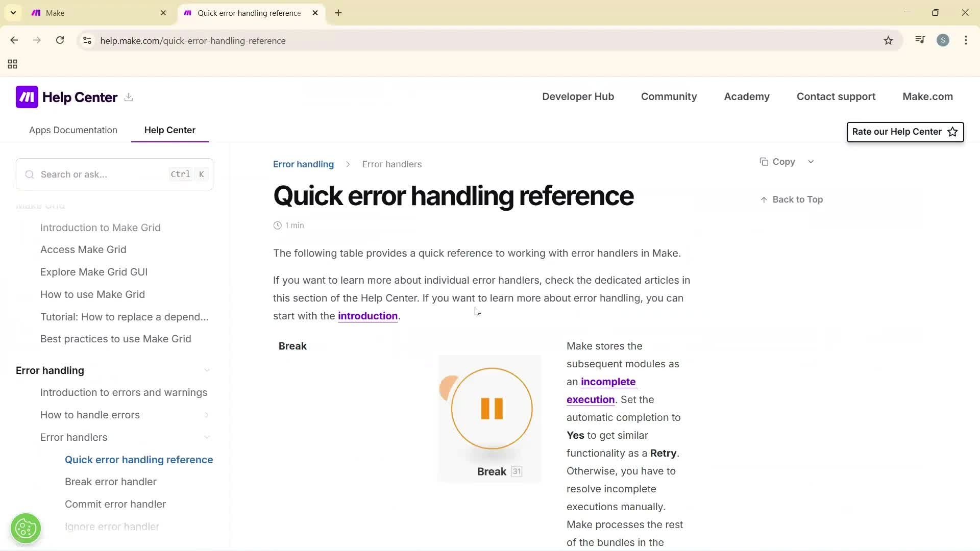Open the introduction link in the article
The image size is (980, 551).
367,315
